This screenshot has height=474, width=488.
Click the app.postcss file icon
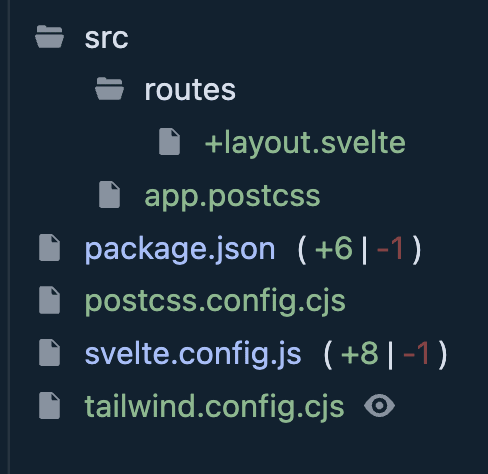click(x=109, y=195)
